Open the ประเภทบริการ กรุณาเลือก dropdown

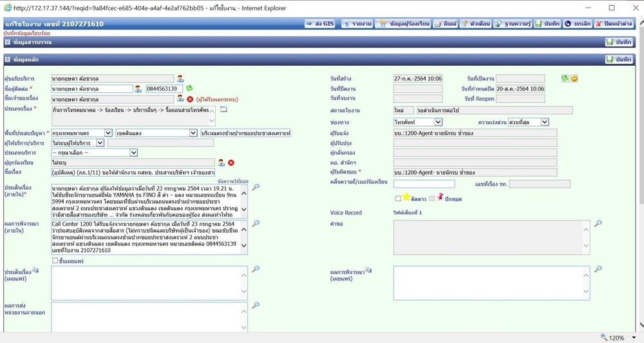click(95, 153)
